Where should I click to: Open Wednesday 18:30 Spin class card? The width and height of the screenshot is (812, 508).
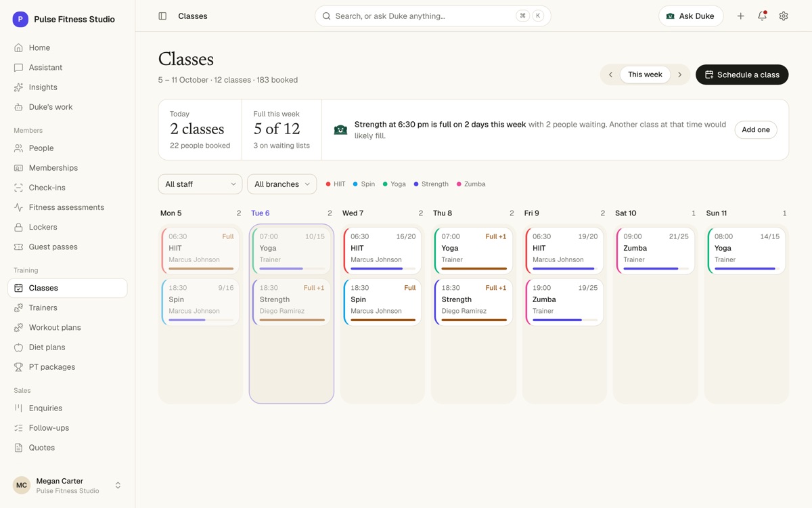coord(382,302)
